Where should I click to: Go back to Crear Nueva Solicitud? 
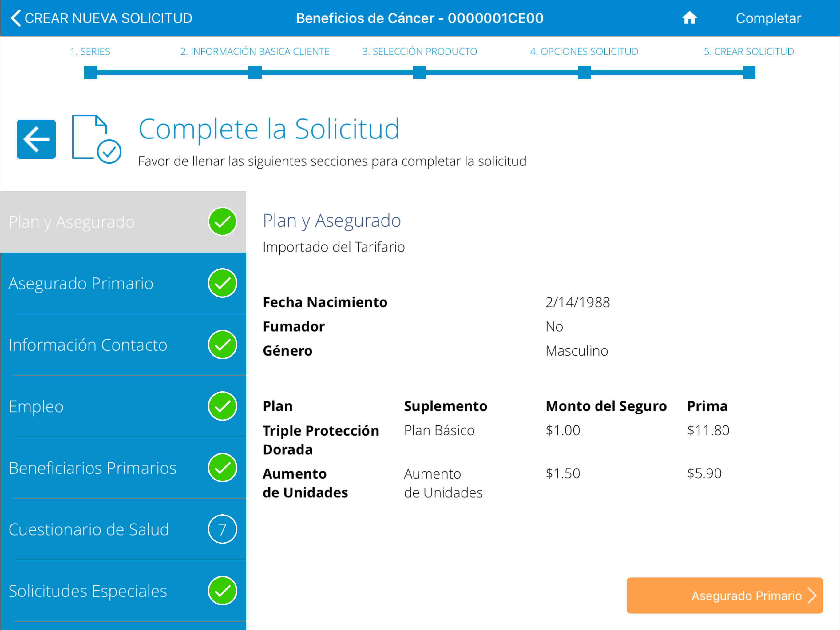101,18
